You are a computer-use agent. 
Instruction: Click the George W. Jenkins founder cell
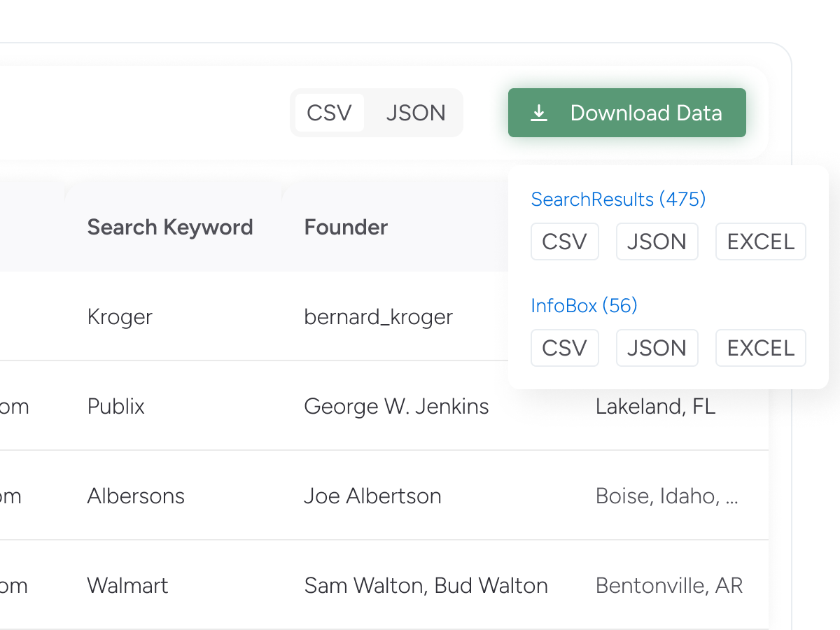click(x=396, y=407)
